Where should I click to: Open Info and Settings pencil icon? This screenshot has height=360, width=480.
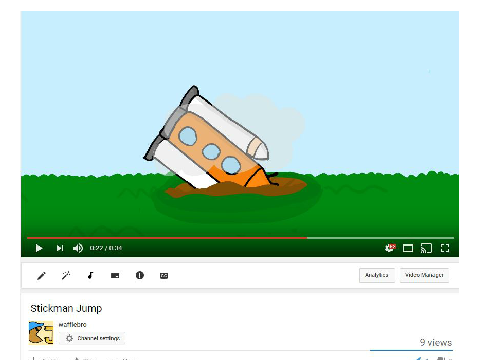pos(41,276)
